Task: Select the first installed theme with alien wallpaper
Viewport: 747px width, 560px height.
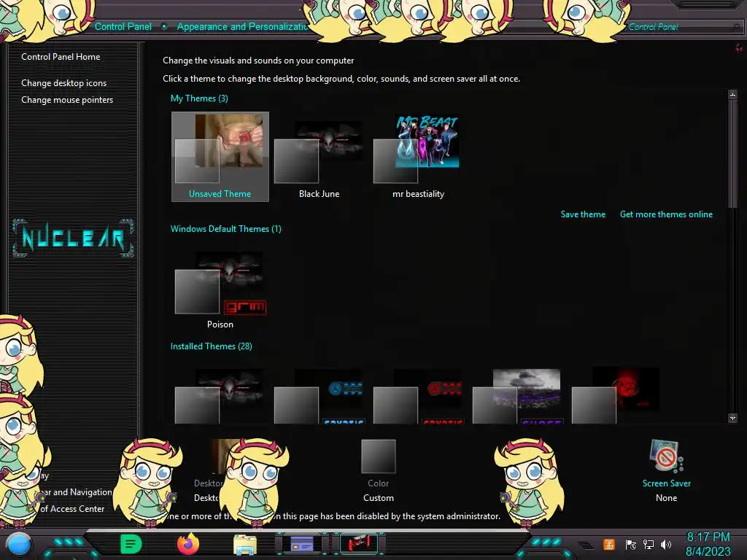Action: [220, 395]
